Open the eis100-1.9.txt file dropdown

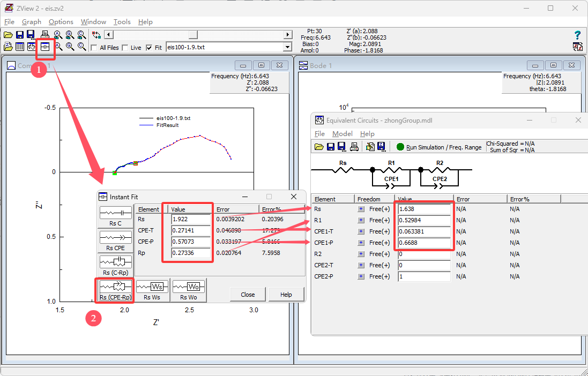287,47
